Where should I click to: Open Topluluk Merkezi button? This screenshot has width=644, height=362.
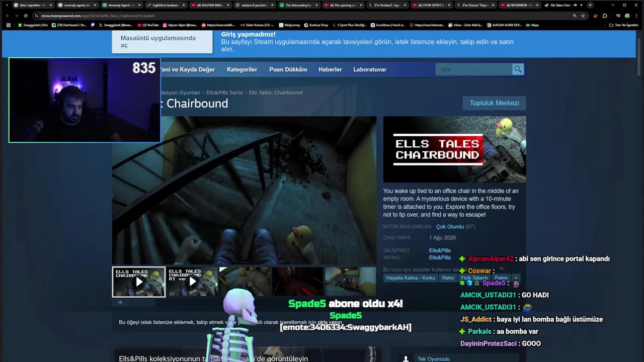point(494,103)
